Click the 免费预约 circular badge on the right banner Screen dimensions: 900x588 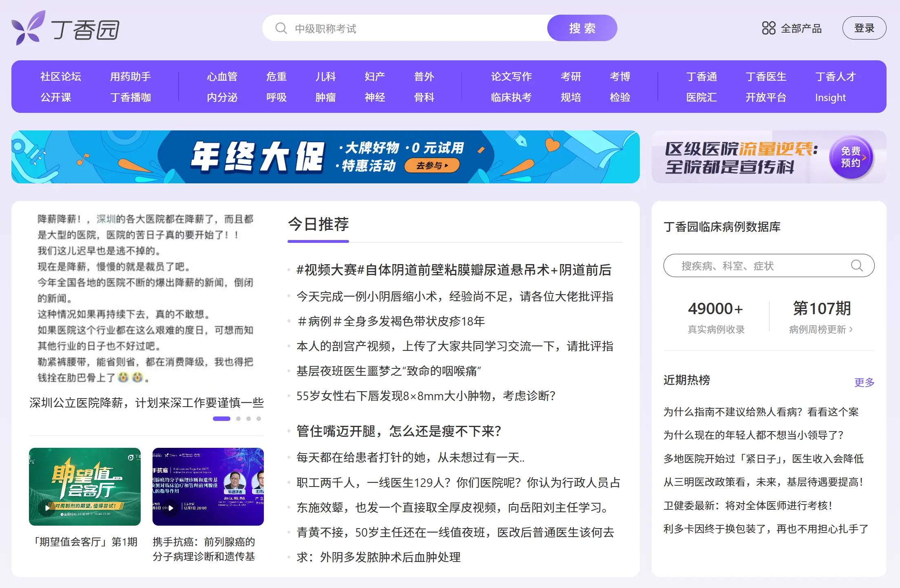point(851,157)
